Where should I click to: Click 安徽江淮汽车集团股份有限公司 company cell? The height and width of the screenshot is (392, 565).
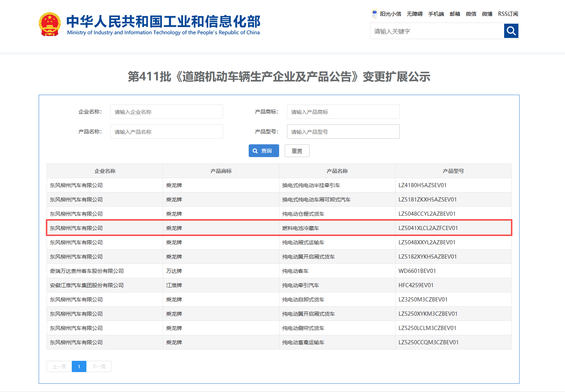pyautogui.click(x=105, y=285)
